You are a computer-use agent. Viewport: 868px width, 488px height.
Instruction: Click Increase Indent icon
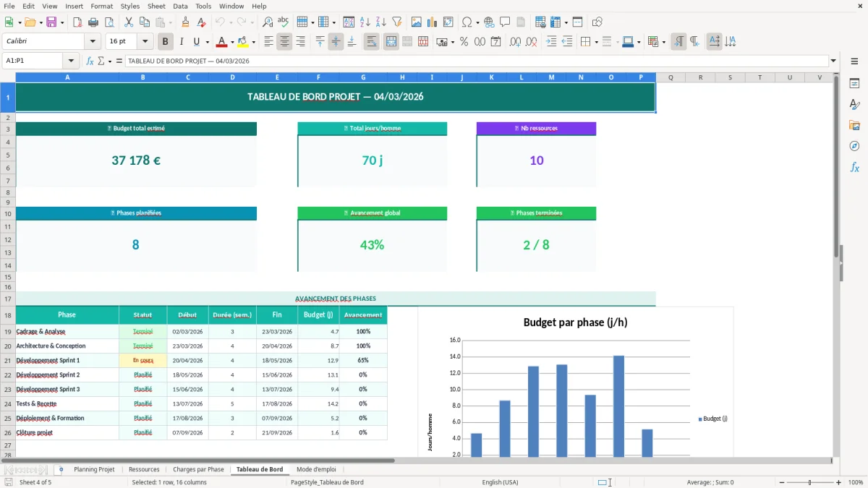[551, 42]
